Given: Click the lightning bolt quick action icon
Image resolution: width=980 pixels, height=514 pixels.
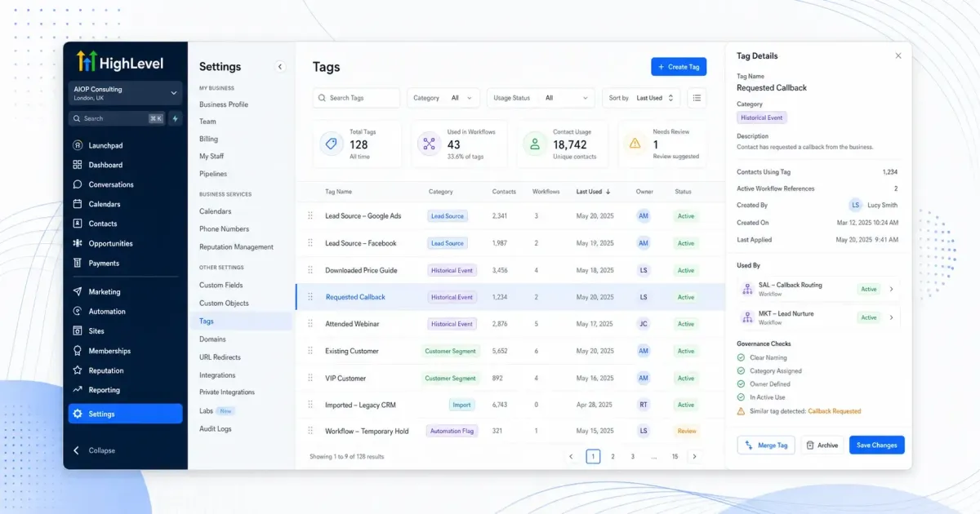Looking at the screenshot, I should click(x=175, y=118).
